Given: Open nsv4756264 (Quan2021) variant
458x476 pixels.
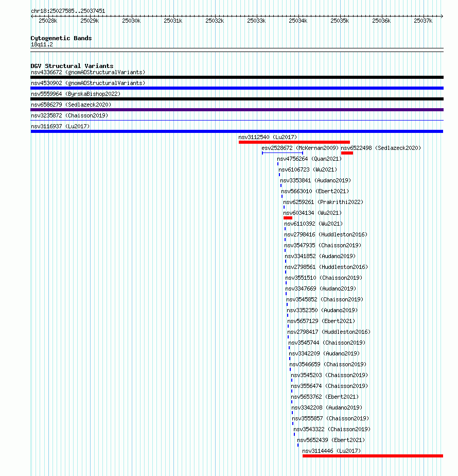Looking at the screenshot, I should (x=309, y=159).
